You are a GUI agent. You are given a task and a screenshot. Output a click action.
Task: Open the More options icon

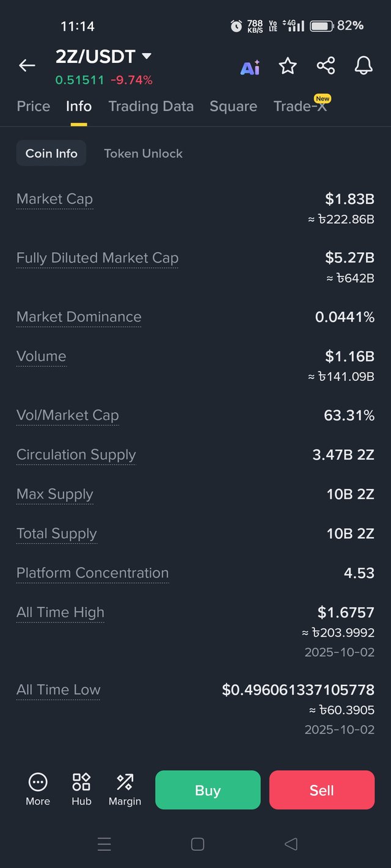[x=38, y=789]
